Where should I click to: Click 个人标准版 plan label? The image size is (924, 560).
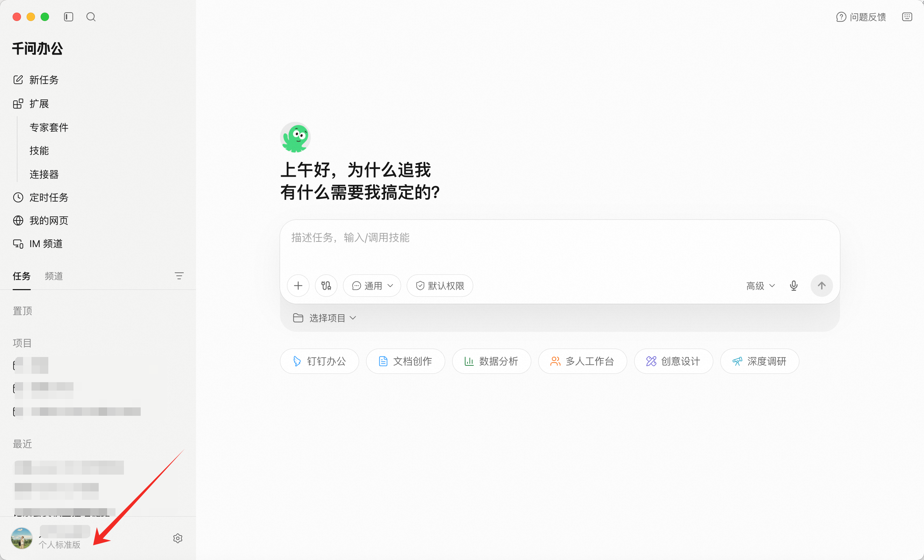pyautogui.click(x=59, y=545)
